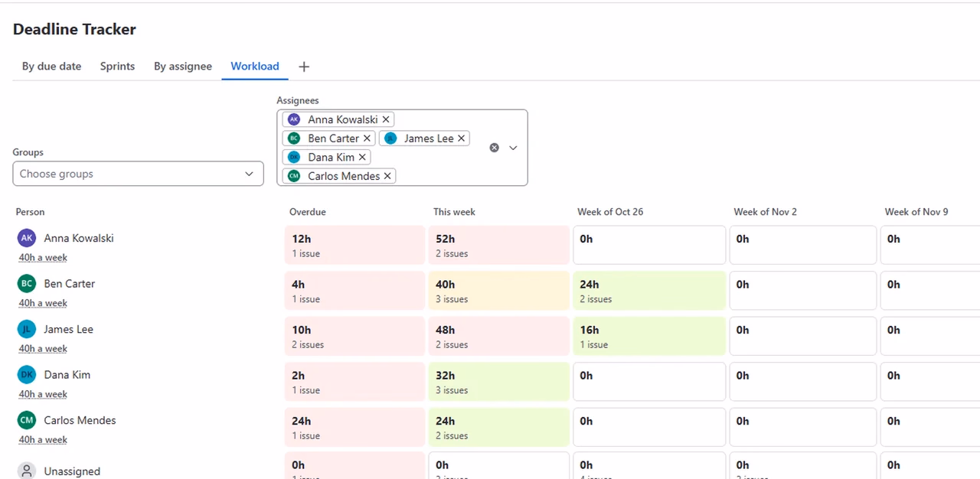Edit James Lee's 40h a week capacity
980x479 pixels.
[x=43, y=349]
